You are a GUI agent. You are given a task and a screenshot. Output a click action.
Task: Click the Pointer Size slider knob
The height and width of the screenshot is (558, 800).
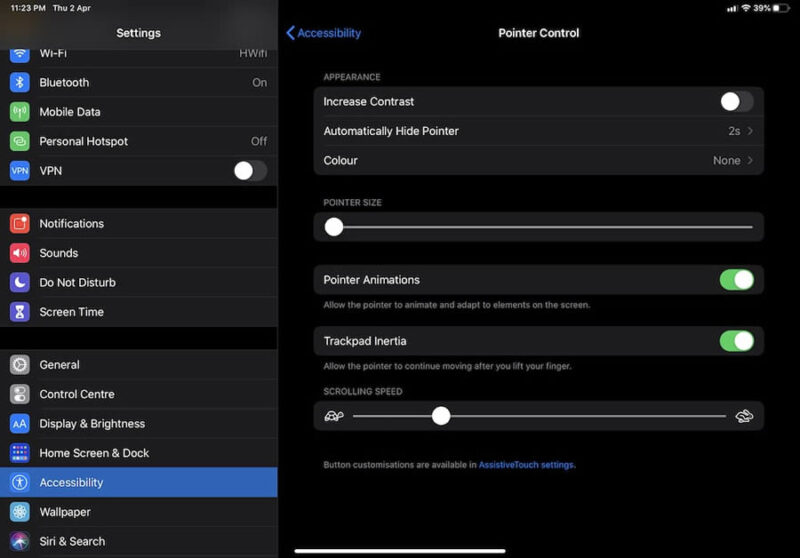coord(334,227)
